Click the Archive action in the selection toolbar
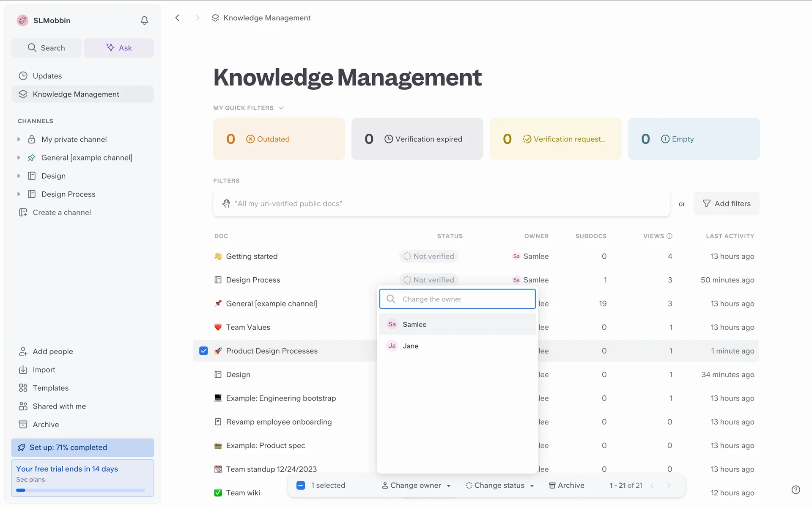This screenshot has width=812, height=508. 567,485
